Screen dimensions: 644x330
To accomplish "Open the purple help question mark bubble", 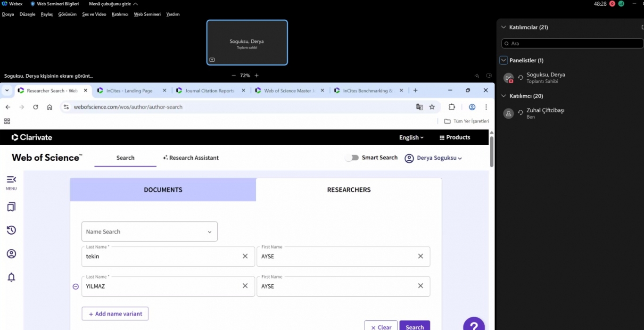I will pos(474,325).
